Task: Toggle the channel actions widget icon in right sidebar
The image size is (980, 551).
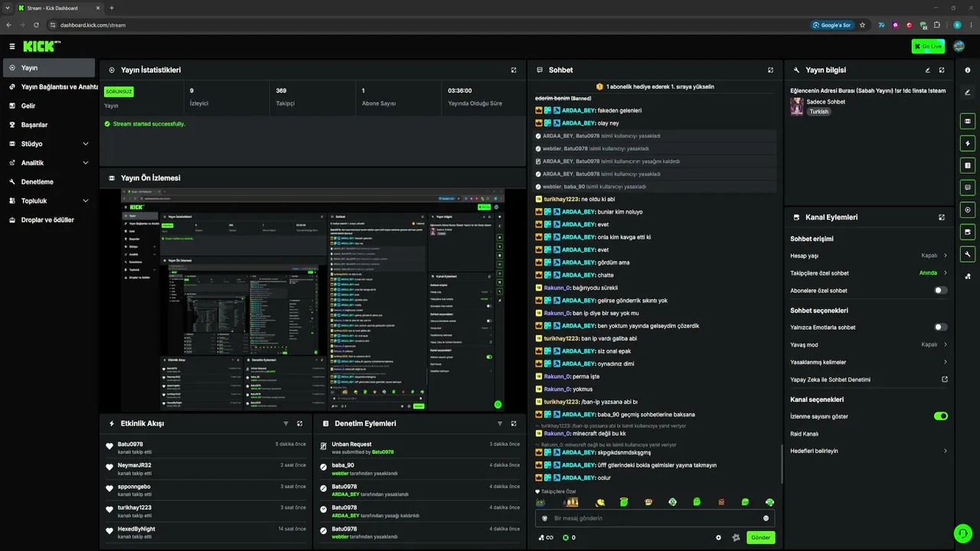Action: pyautogui.click(x=968, y=232)
